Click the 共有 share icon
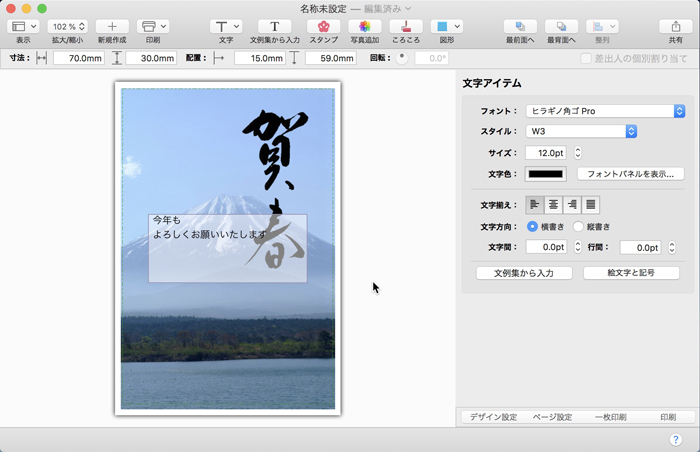The height and width of the screenshot is (452, 700). [x=676, y=26]
